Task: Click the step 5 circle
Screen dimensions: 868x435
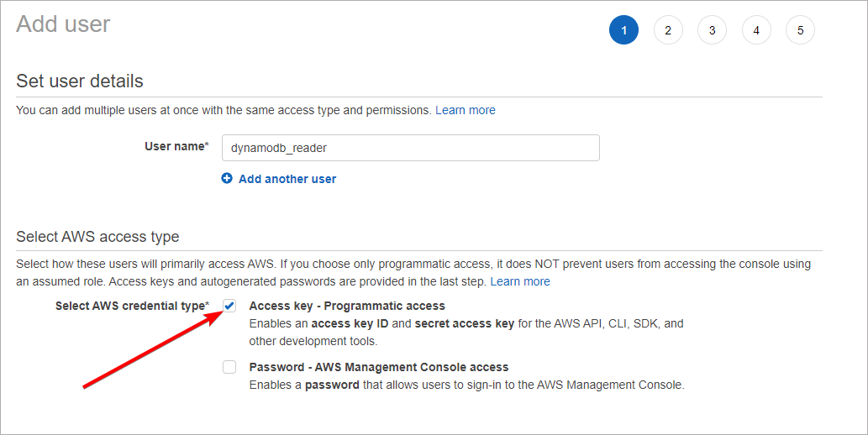Action: 800,30
